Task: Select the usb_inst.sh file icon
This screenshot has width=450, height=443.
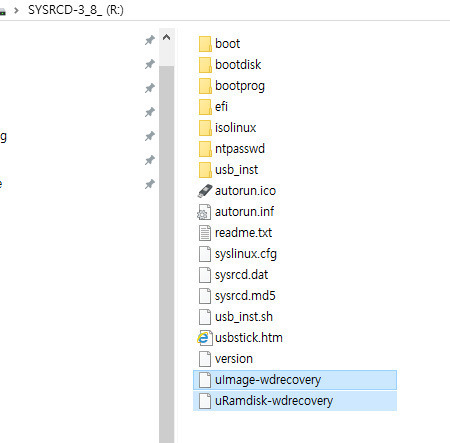Action: [205, 317]
